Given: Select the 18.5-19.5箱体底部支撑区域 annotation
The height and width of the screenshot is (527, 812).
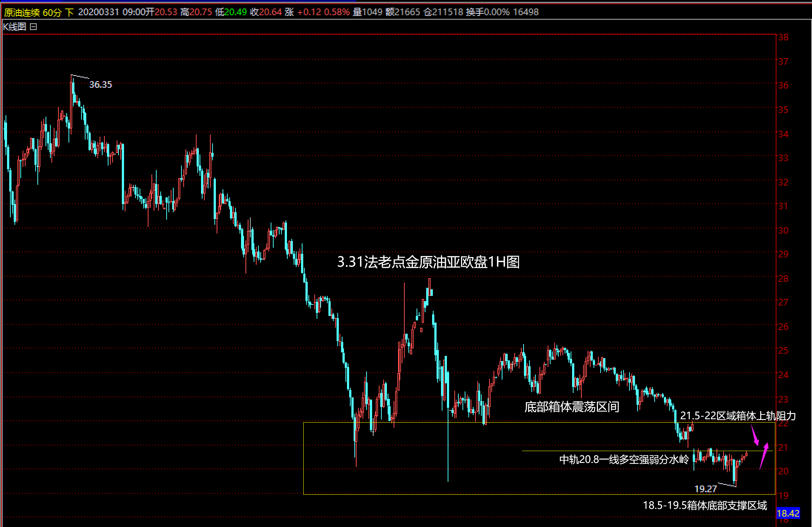Looking at the screenshot, I should pyautogui.click(x=705, y=505).
